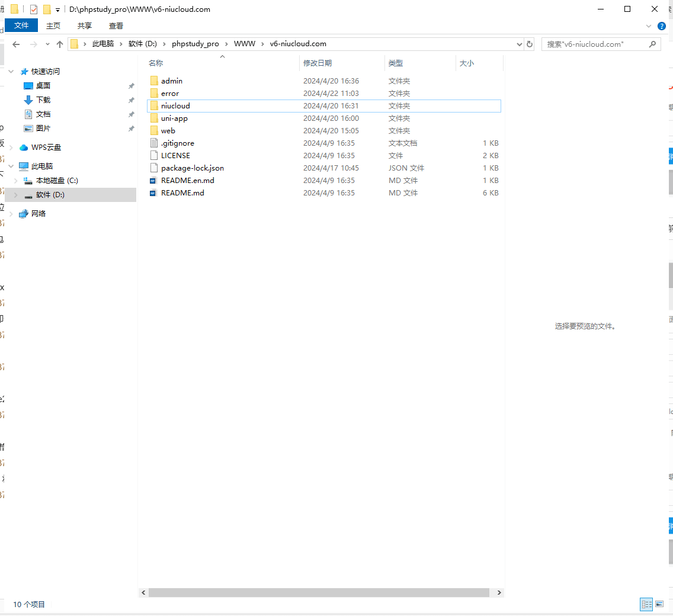Click 此电脑 in the breadcrumb path
This screenshot has width=673, height=616.
103,44
